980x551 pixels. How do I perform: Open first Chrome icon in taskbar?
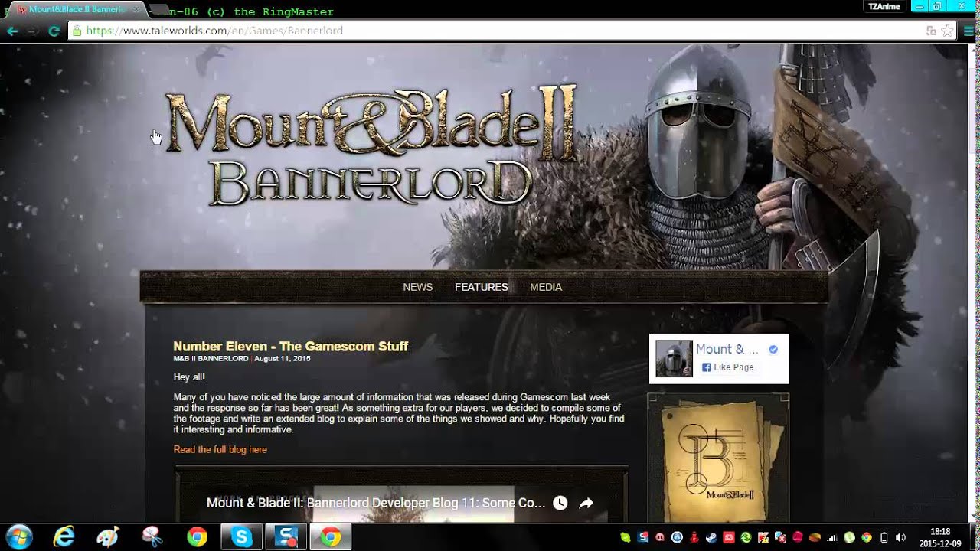pos(197,537)
